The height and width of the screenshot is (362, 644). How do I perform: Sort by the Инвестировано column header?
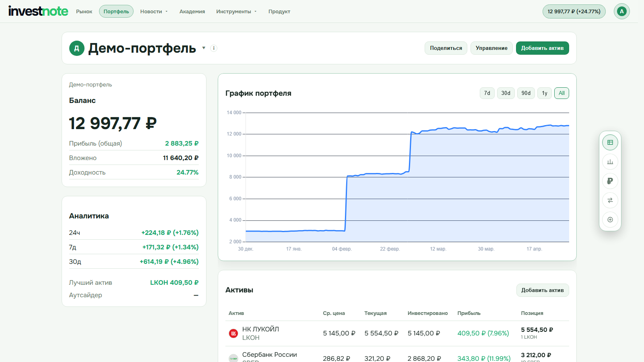(427, 313)
